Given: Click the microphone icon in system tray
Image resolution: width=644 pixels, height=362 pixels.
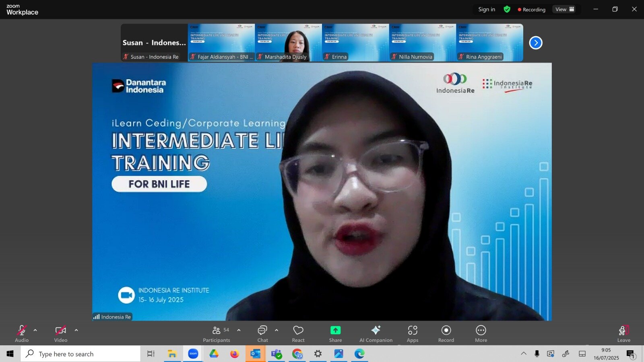Looking at the screenshot, I should (537, 354).
